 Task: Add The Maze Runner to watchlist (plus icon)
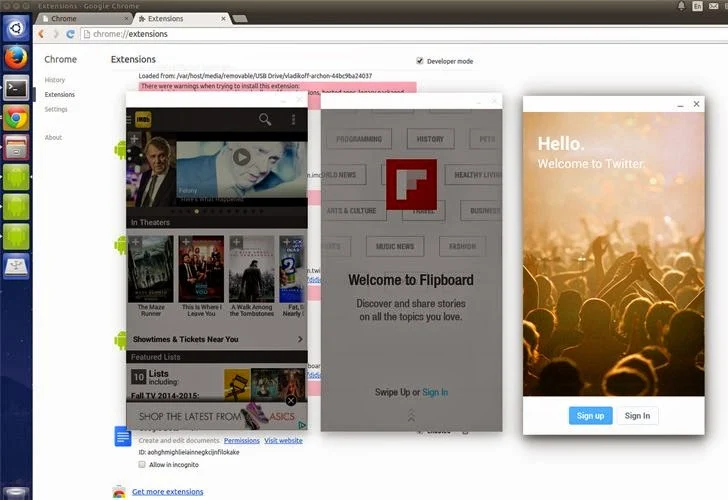(135, 242)
